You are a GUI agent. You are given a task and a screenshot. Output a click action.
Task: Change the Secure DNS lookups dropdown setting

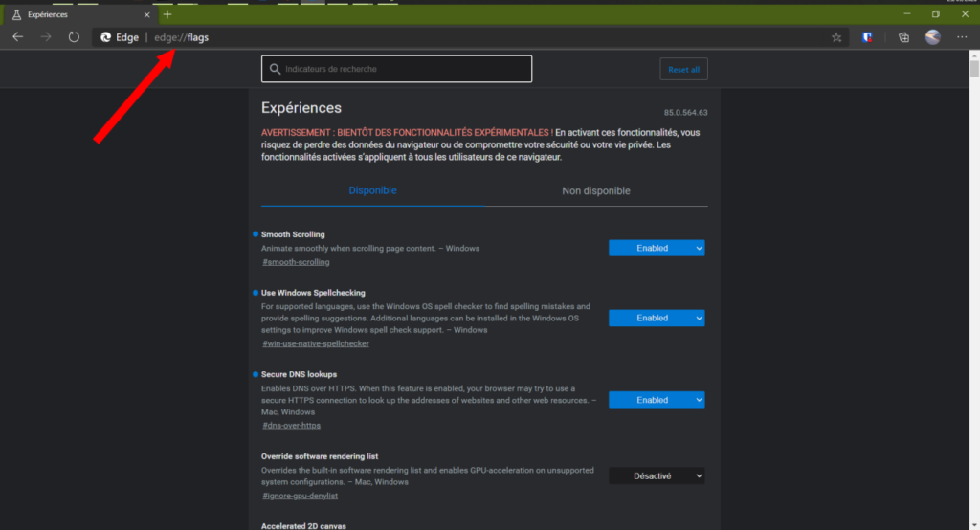tap(657, 400)
